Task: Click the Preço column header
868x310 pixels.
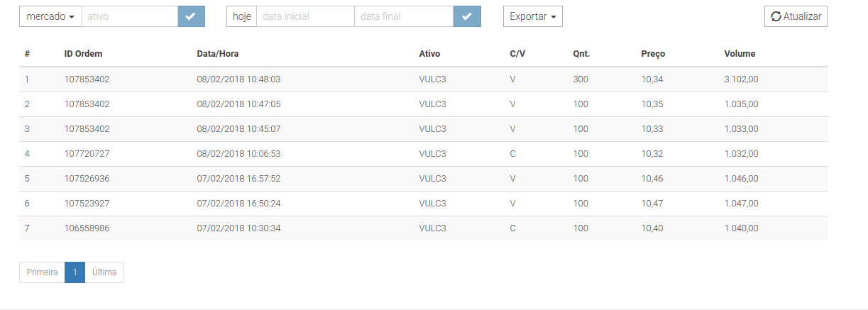Action: [x=653, y=54]
